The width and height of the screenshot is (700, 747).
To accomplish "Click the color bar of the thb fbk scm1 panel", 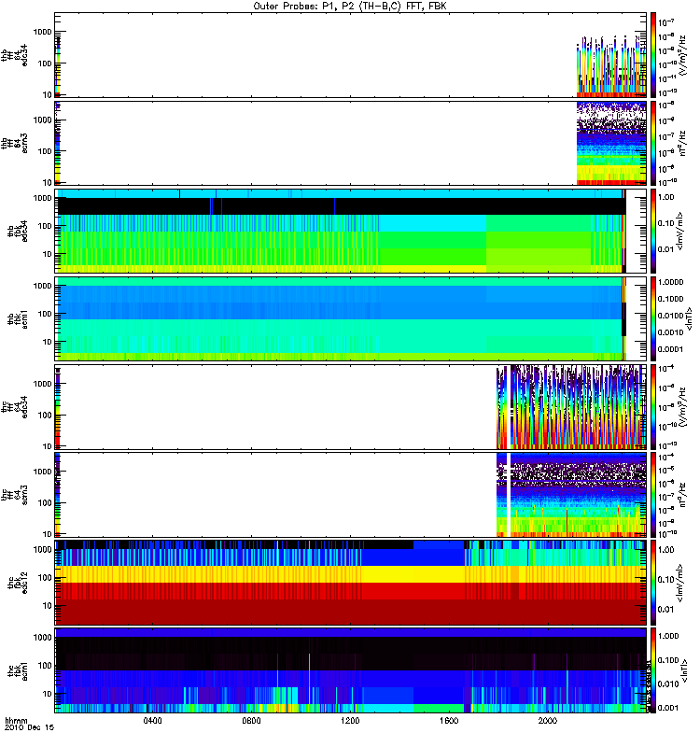I will pos(653,318).
